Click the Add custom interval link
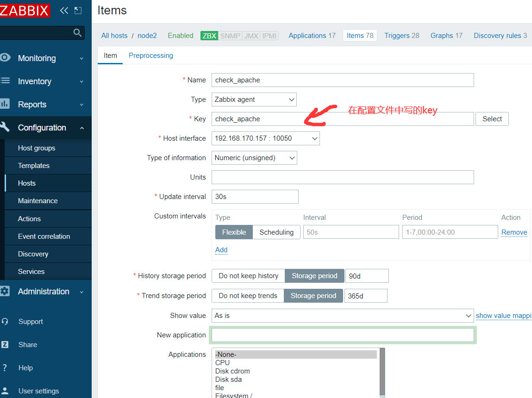The width and height of the screenshot is (532, 398). [221, 250]
